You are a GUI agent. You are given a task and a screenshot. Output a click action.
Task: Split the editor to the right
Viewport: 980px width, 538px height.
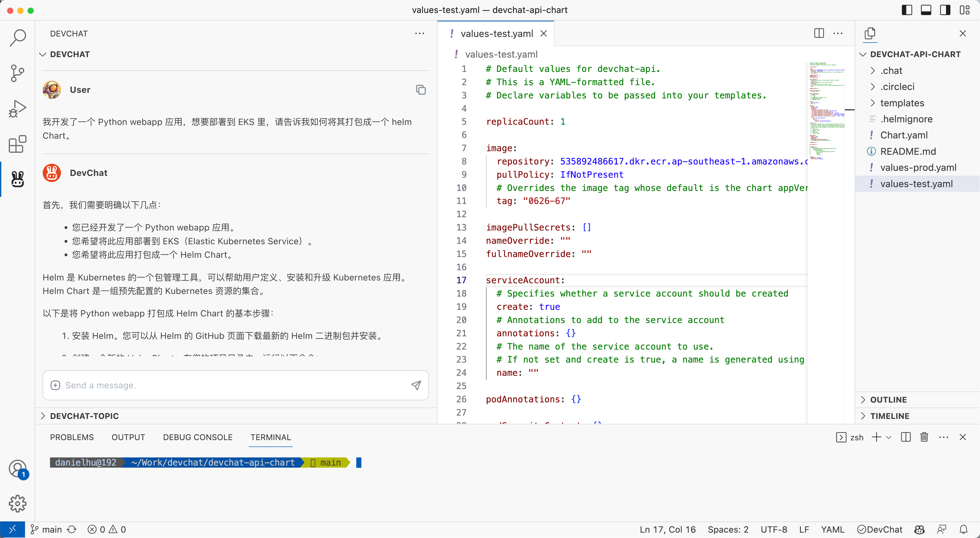[x=819, y=33]
